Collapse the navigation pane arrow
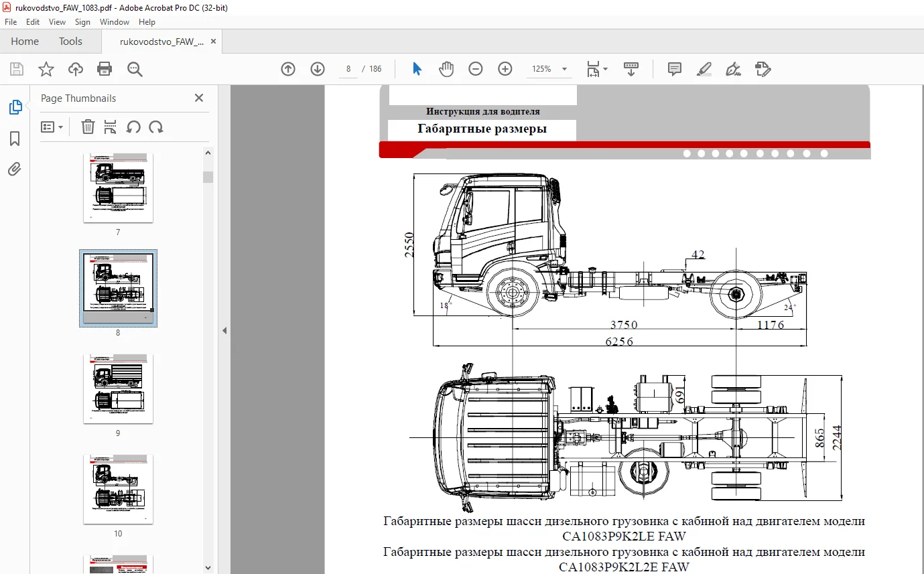Screen dimensions: 924x574 [224, 330]
